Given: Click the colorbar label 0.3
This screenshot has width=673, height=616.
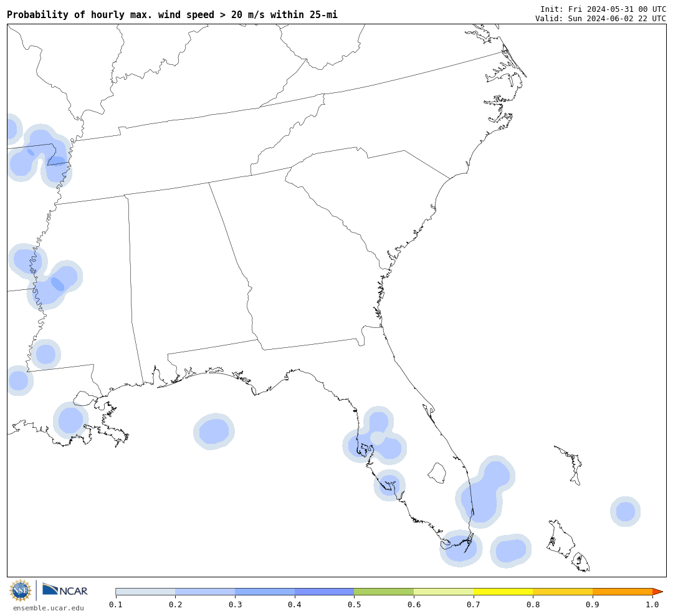Looking at the screenshot, I should 235,604.
